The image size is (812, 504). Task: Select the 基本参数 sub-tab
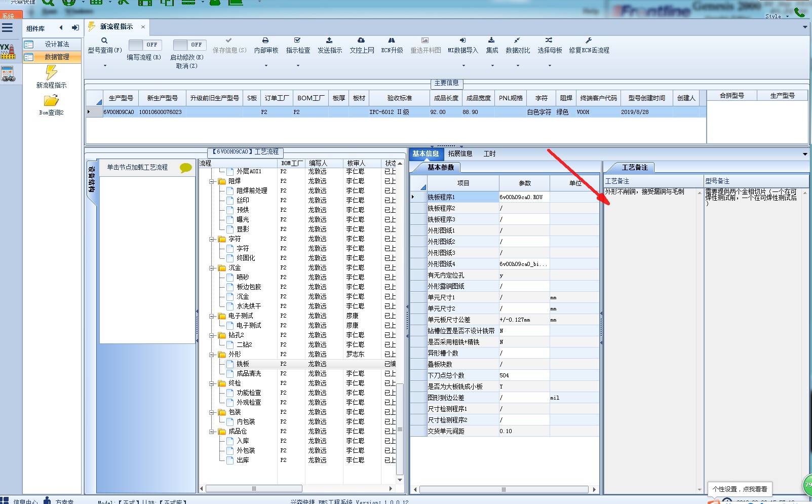coord(441,167)
